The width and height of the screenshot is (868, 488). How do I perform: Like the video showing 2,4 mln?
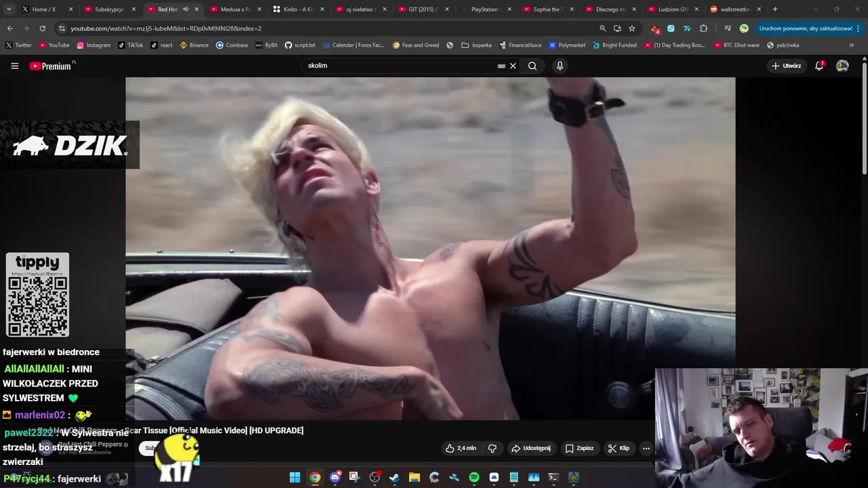tap(461, 448)
